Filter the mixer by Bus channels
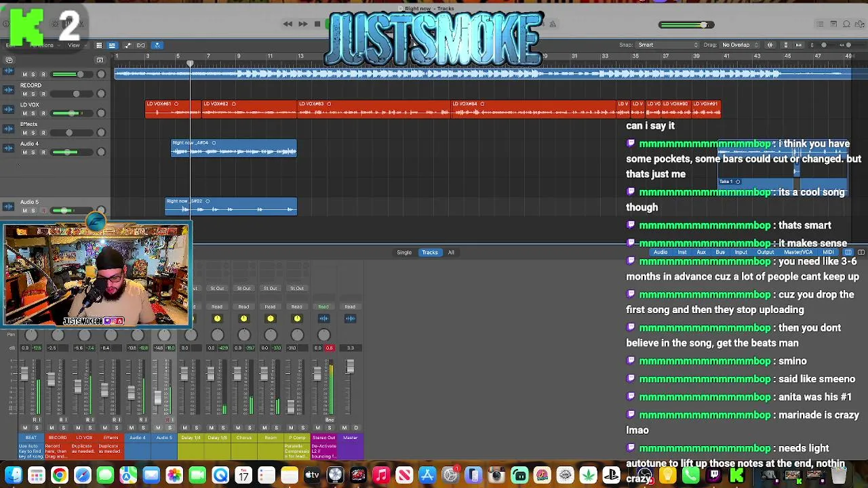This screenshot has height=488, width=868. coord(720,252)
